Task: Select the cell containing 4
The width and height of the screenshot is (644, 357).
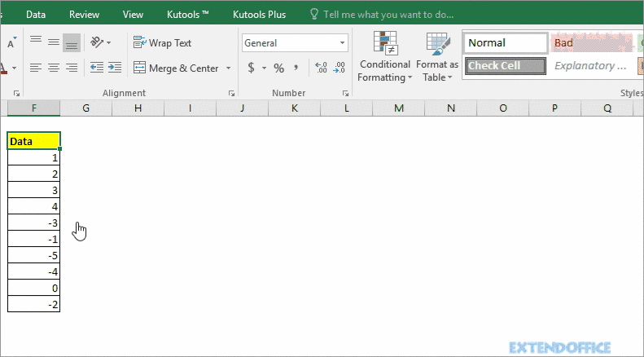Action: [33, 206]
